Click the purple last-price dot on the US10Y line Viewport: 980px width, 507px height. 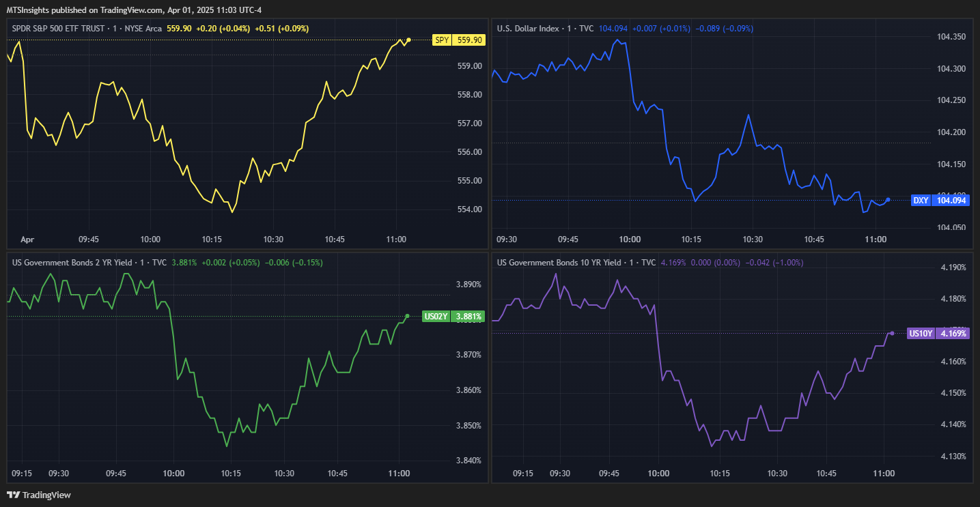click(x=892, y=333)
